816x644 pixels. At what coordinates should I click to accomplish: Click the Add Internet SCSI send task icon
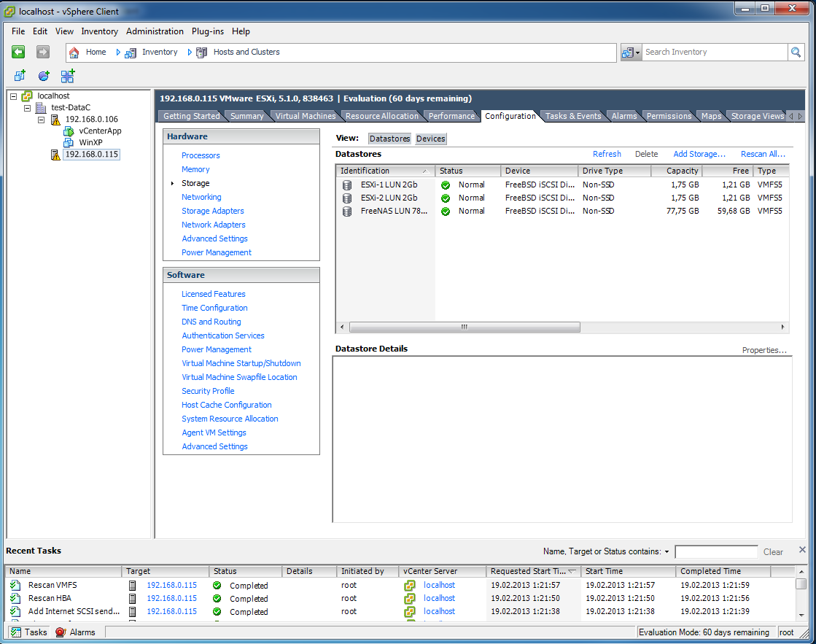[x=15, y=611]
